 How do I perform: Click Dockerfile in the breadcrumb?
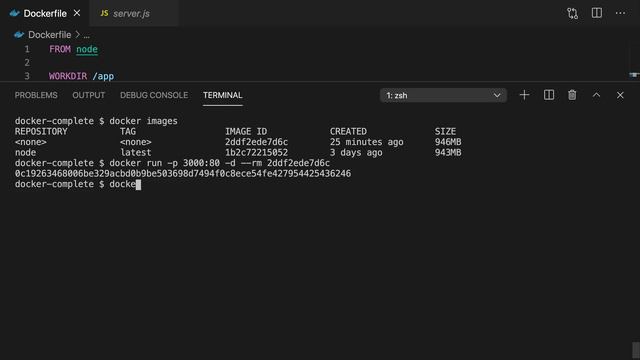click(x=49, y=35)
